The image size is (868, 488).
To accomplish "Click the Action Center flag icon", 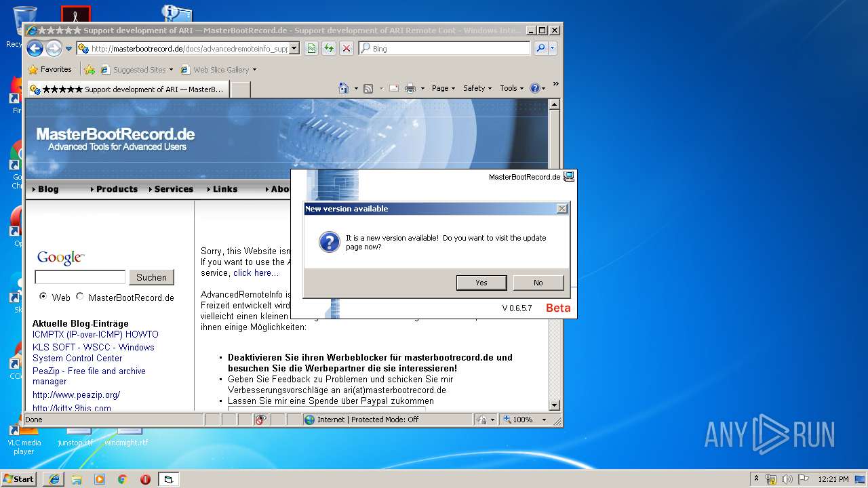I will tap(804, 479).
